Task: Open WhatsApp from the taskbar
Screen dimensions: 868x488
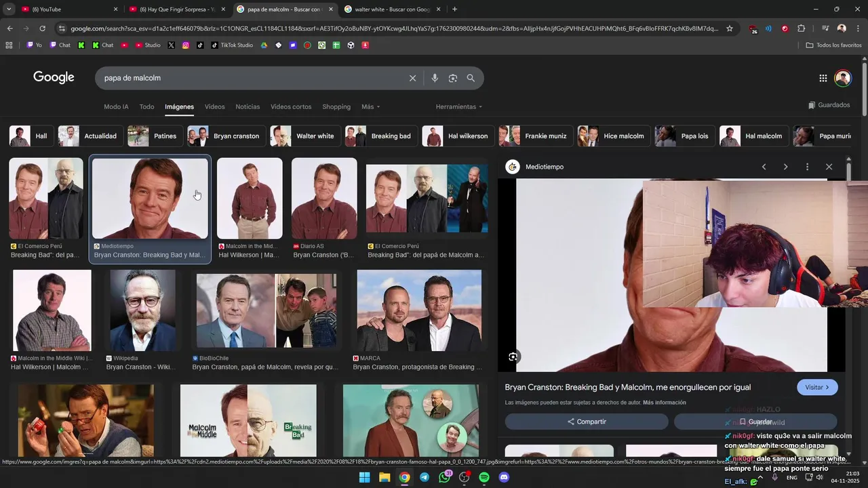Action: pyautogui.click(x=444, y=477)
